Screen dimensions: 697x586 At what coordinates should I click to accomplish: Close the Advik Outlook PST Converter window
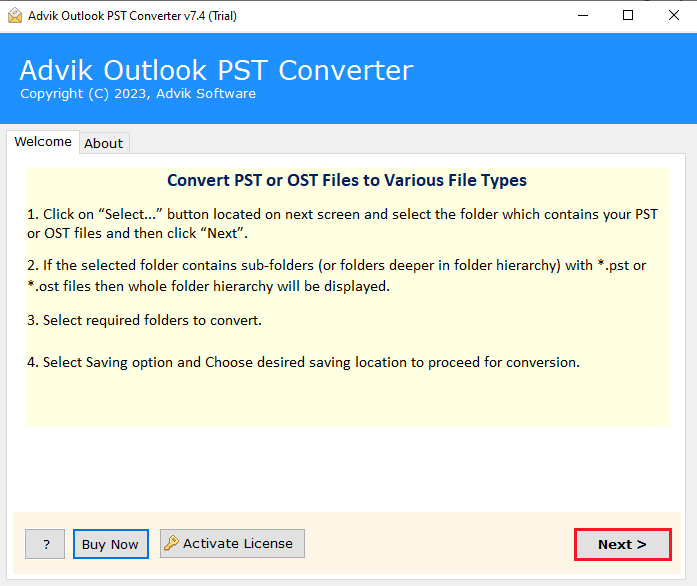click(x=673, y=16)
